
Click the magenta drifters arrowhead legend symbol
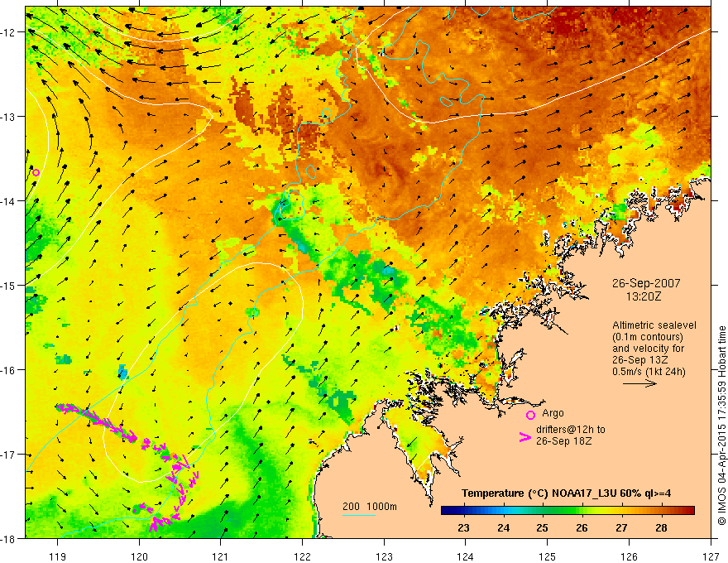pos(524,437)
